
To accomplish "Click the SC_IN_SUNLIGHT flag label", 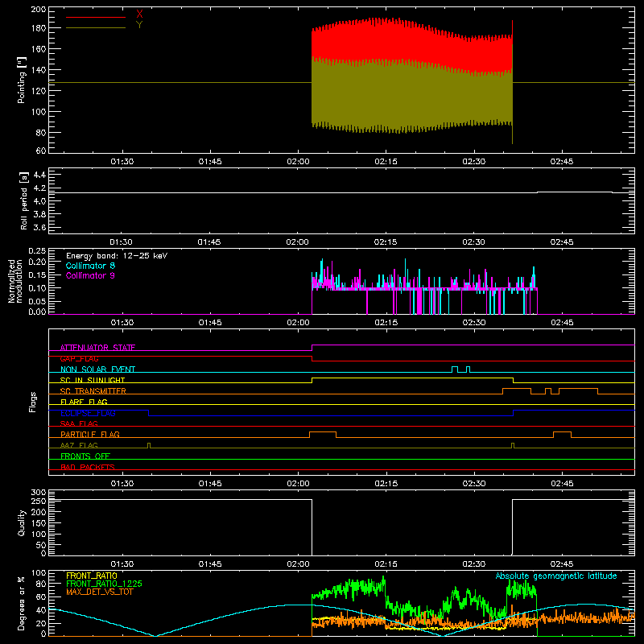I will tap(93, 380).
